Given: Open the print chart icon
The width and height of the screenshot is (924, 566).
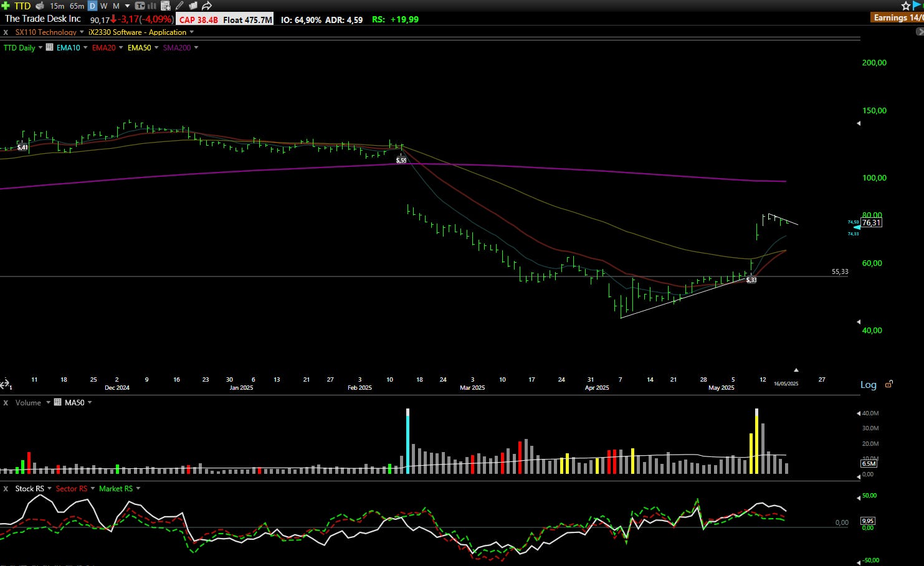Looking at the screenshot, I should 40,6.
